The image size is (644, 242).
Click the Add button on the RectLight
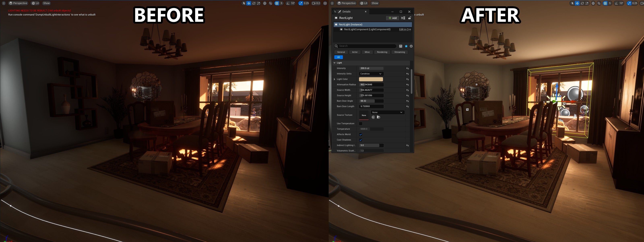point(392,18)
